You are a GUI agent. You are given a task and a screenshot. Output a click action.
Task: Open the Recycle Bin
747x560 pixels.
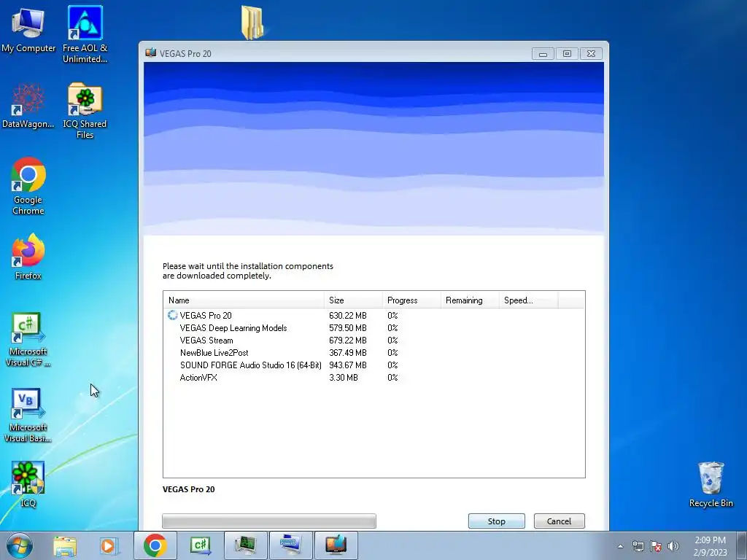[711, 484]
